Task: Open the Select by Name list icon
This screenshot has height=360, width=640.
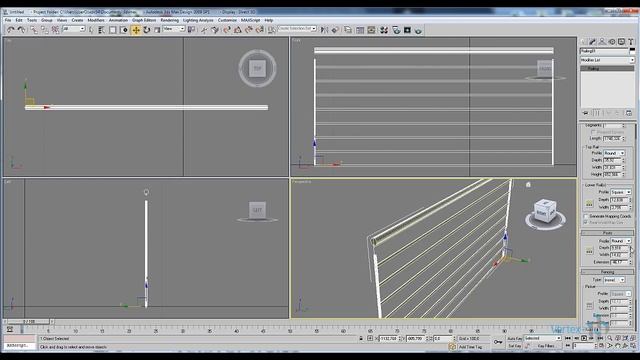Action: click(102, 30)
